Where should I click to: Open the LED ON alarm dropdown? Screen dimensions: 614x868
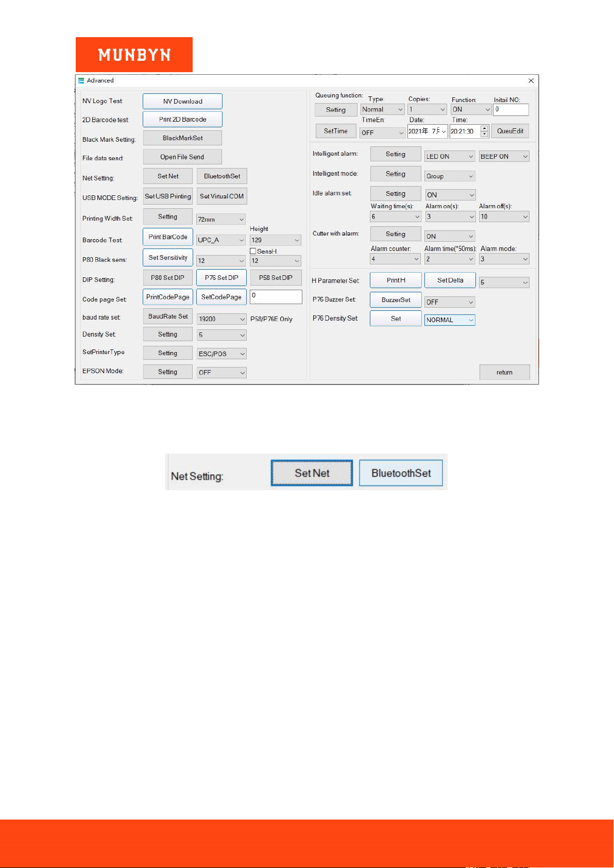450,156
